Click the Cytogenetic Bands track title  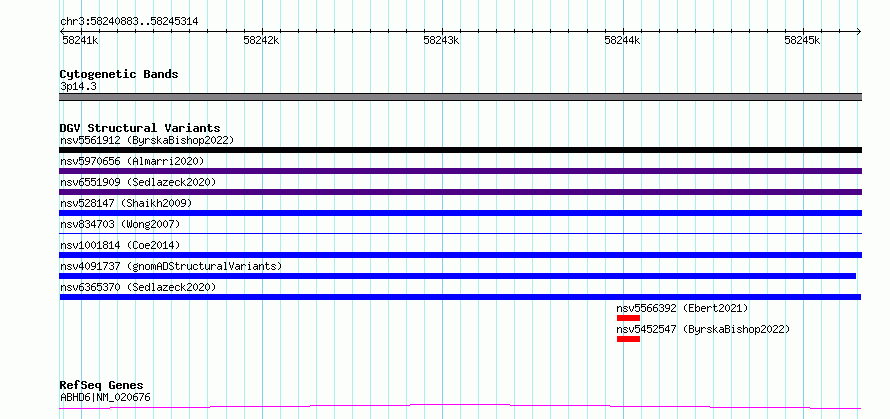click(119, 74)
